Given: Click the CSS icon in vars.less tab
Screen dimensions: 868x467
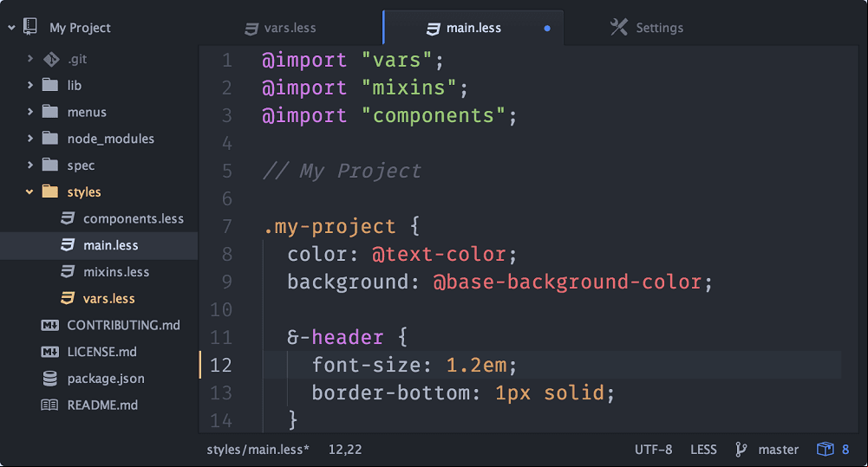Looking at the screenshot, I should point(251,29).
